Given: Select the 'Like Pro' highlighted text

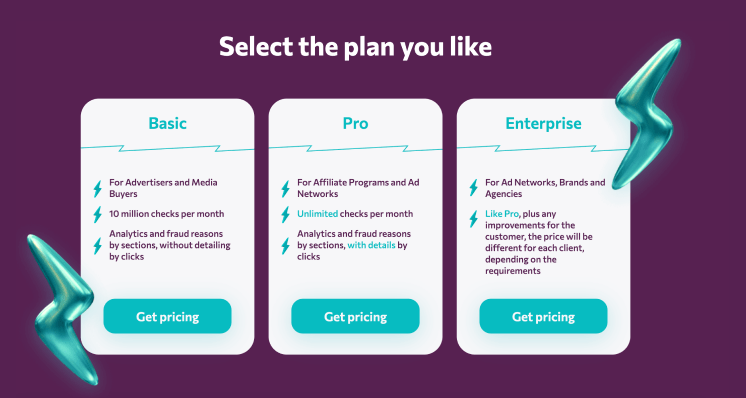Looking at the screenshot, I should coord(501,214).
